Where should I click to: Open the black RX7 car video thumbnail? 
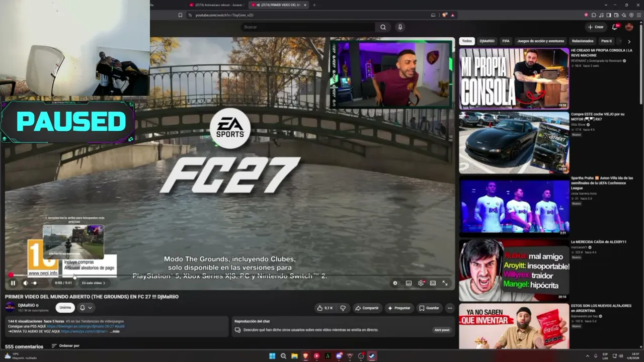pos(514,142)
